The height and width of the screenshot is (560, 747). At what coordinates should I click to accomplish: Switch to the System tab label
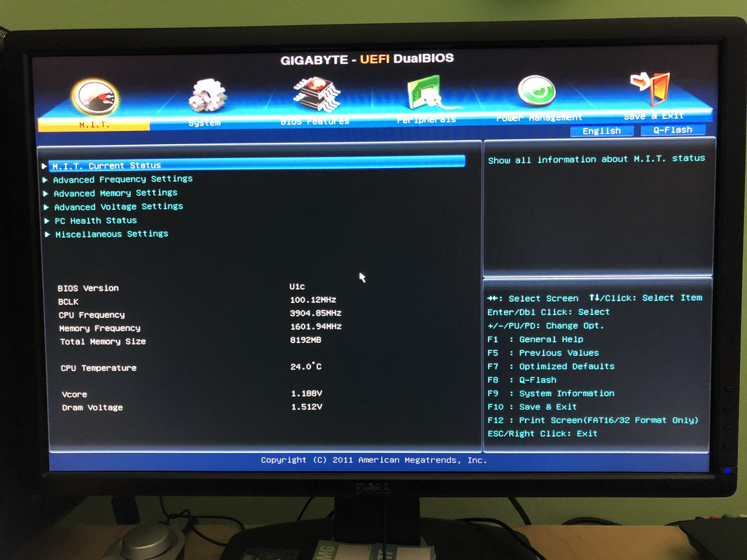(204, 123)
